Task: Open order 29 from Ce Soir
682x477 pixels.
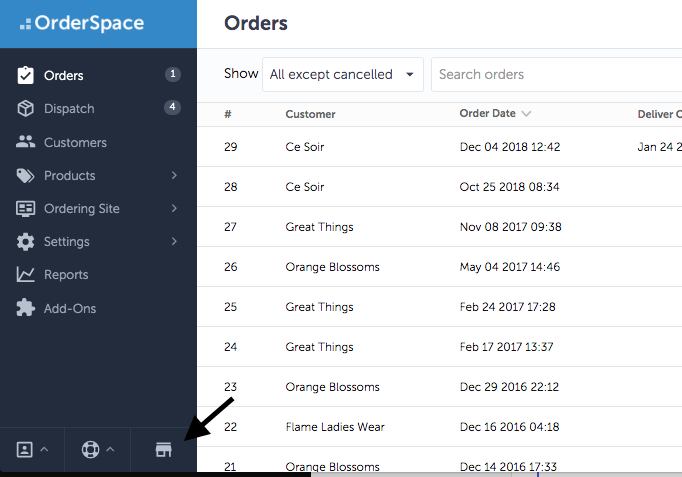Action: click(x=440, y=147)
